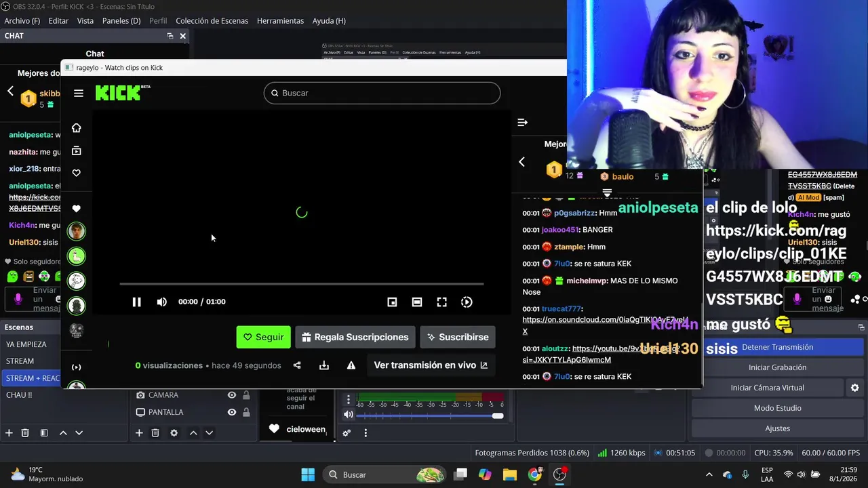Seek on the clip progress bar

pos(302,284)
